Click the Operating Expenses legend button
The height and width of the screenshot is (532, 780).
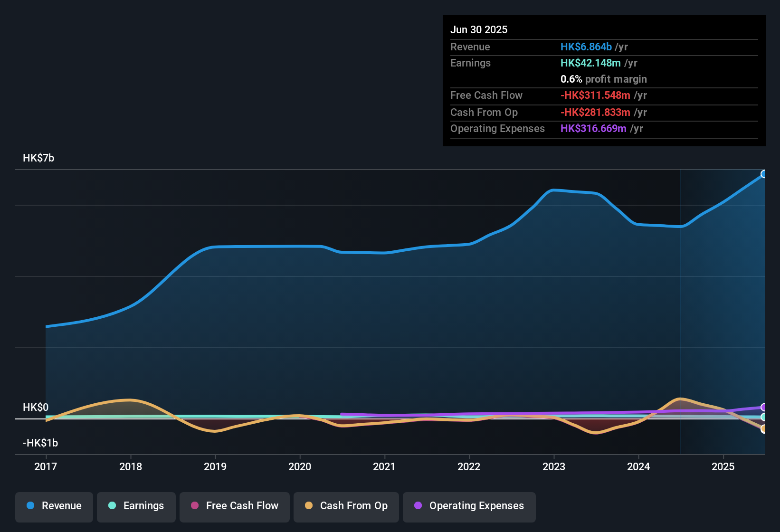pos(469,506)
